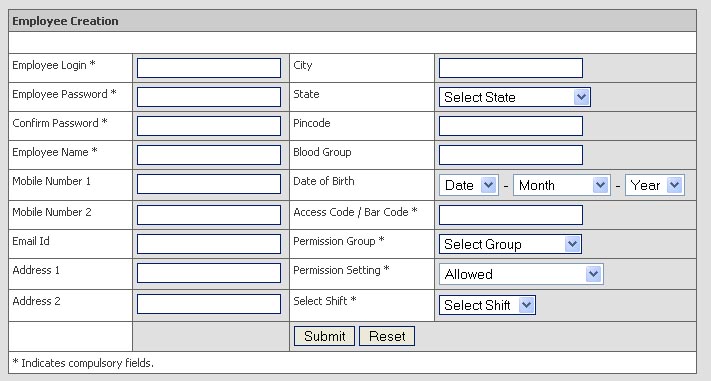Click the 'Permission Group *' label
The height and width of the screenshot is (381, 711).
pos(339,241)
